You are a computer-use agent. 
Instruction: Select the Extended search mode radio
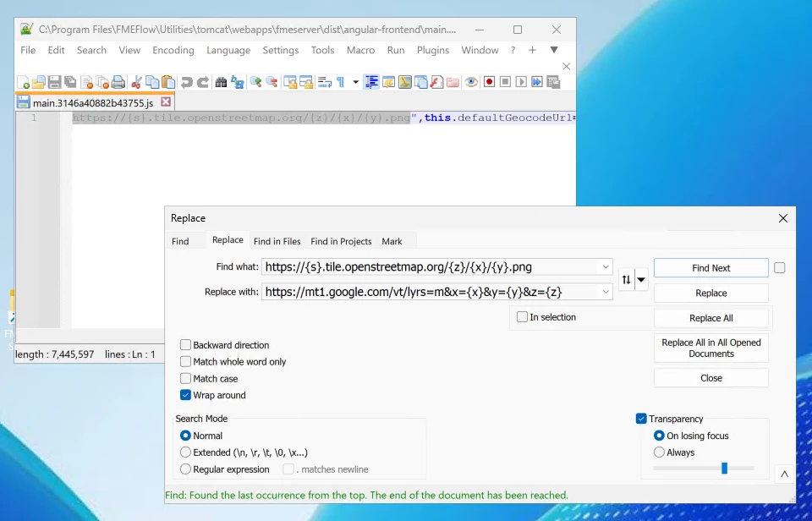coord(185,452)
